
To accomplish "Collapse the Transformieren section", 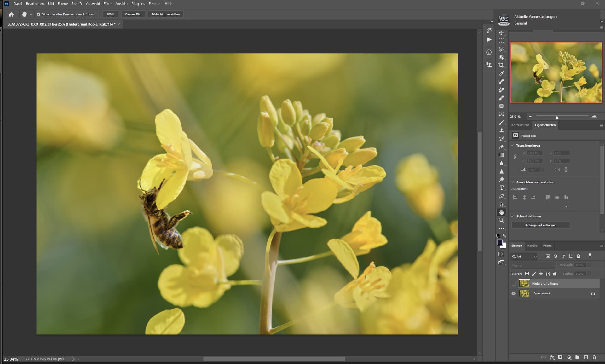I will 512,145.
